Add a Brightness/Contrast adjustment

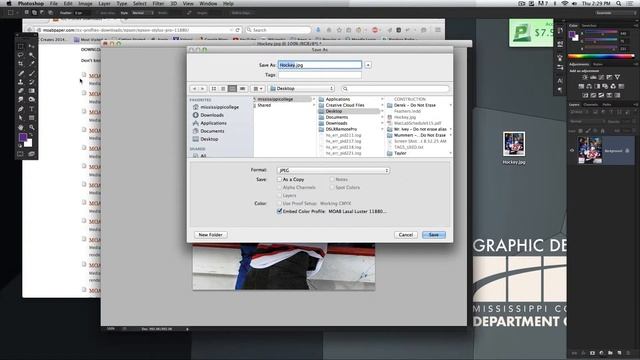(585, 77)
